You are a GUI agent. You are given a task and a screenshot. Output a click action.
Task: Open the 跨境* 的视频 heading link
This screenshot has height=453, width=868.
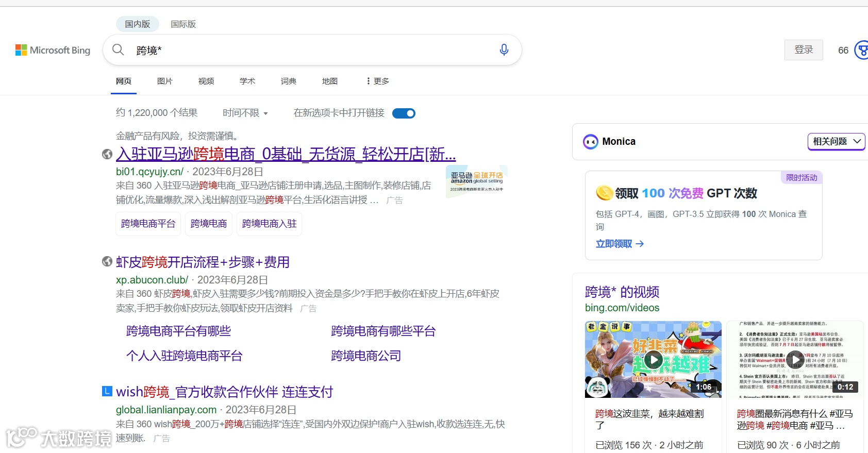(x=622, y=292)
